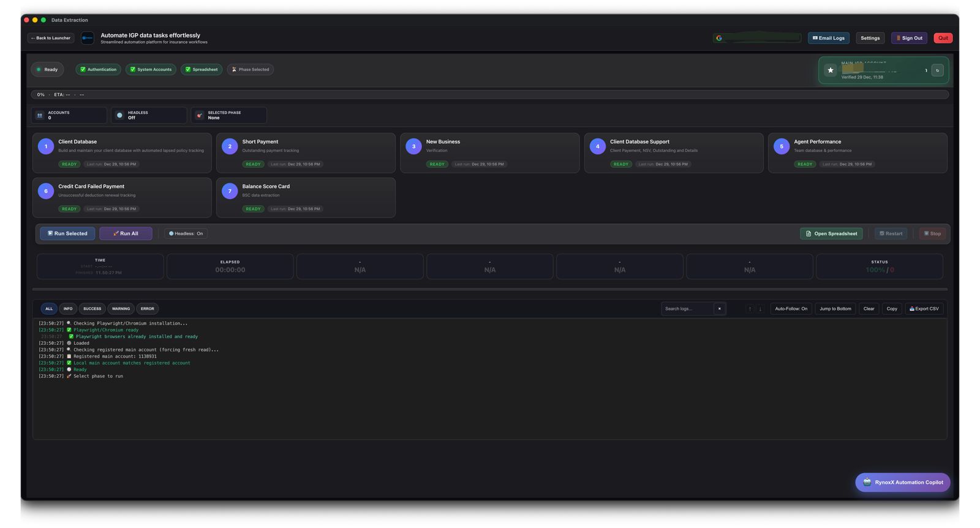Click the star icon of main IGP account

[831, 70]
